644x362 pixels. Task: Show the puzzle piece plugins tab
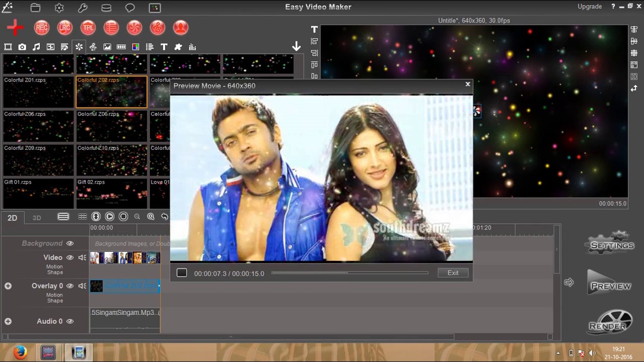pyautogui.click(x=178, y=47)
